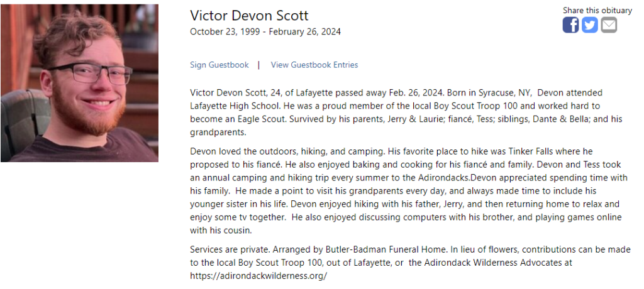Share the obituary via email icon
644x289 pixels.
pos(609,25)
